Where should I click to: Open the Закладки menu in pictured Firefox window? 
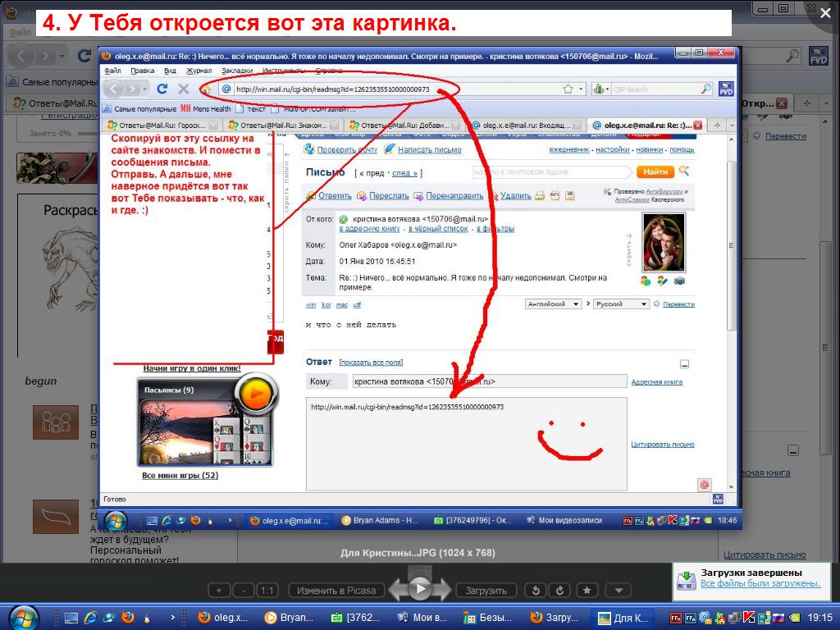point(237,71)
